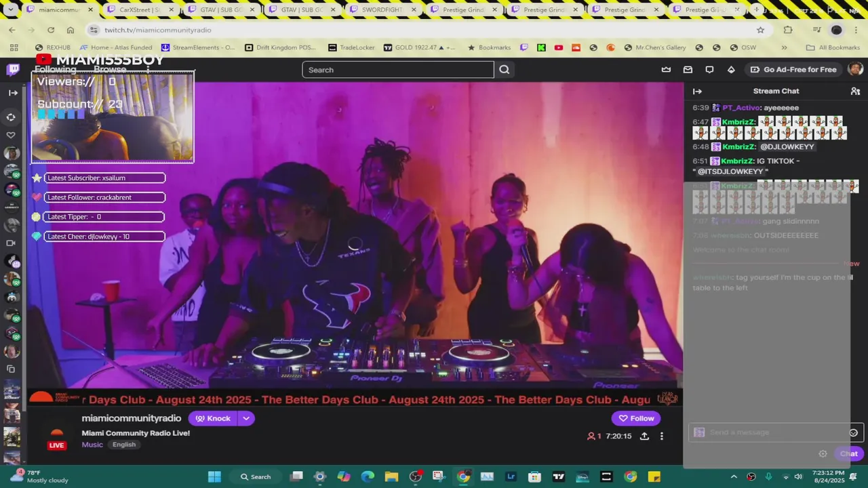Click the browser address bar

(x=420, y=30)
